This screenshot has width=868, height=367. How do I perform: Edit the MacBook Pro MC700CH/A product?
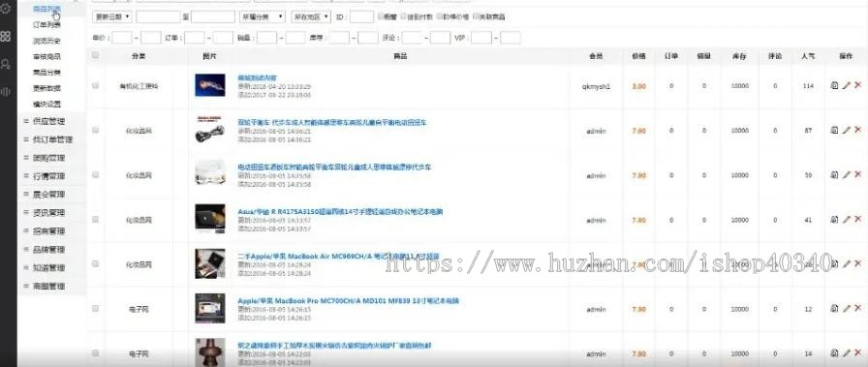click(846, 308)
